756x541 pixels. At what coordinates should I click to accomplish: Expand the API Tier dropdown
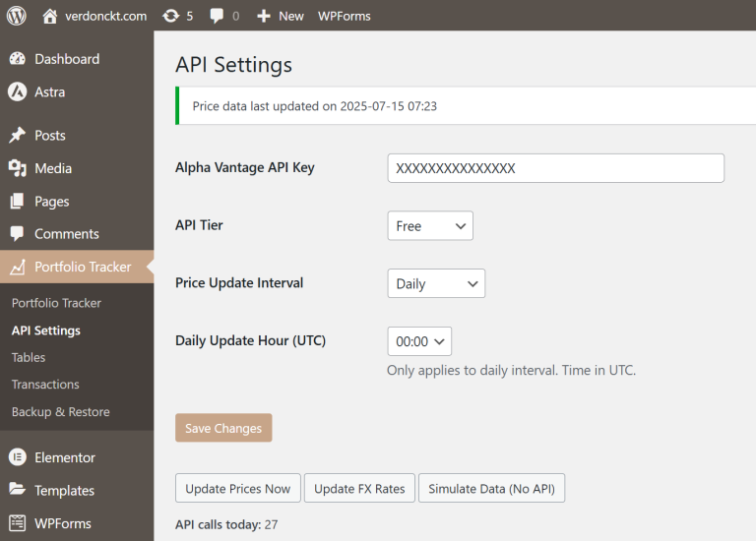430,225
